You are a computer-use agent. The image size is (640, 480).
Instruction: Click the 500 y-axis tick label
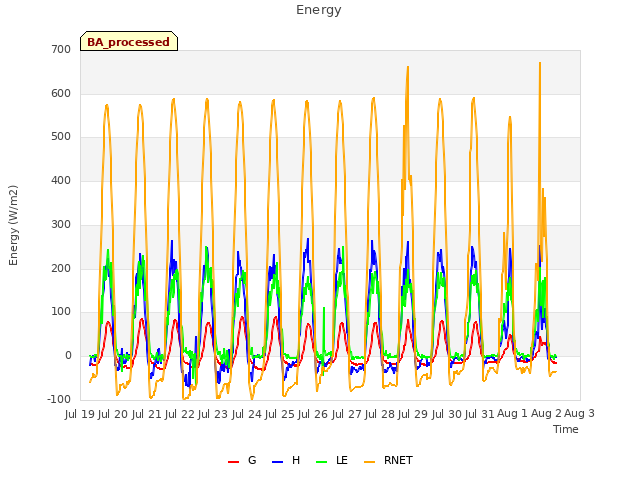point(61,137)
